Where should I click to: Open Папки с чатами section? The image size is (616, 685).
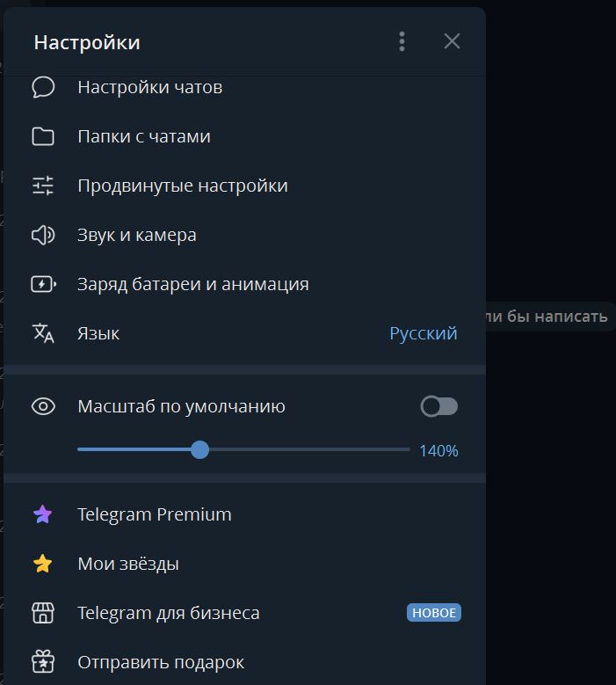144,136
